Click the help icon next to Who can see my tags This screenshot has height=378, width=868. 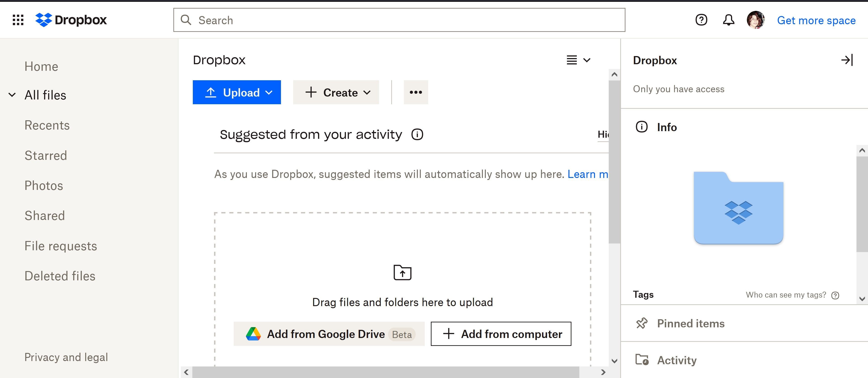click(x=835, y=295)
